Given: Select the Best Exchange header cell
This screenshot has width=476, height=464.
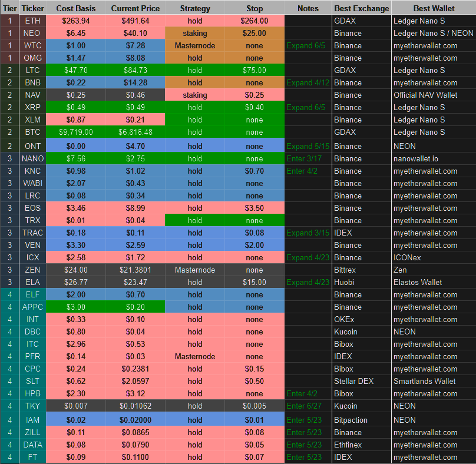Looking at the screenshot, I should coord(362,8).
